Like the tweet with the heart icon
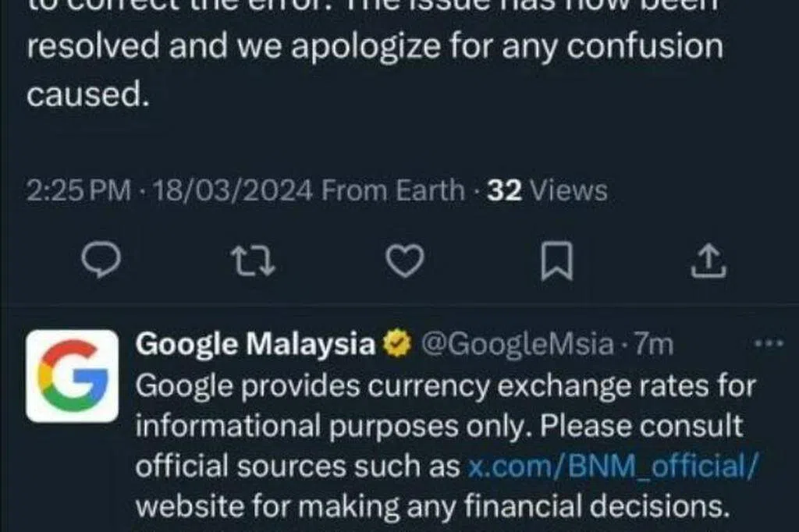The height and width of the screenshot is (532, 799). [405, 261]
